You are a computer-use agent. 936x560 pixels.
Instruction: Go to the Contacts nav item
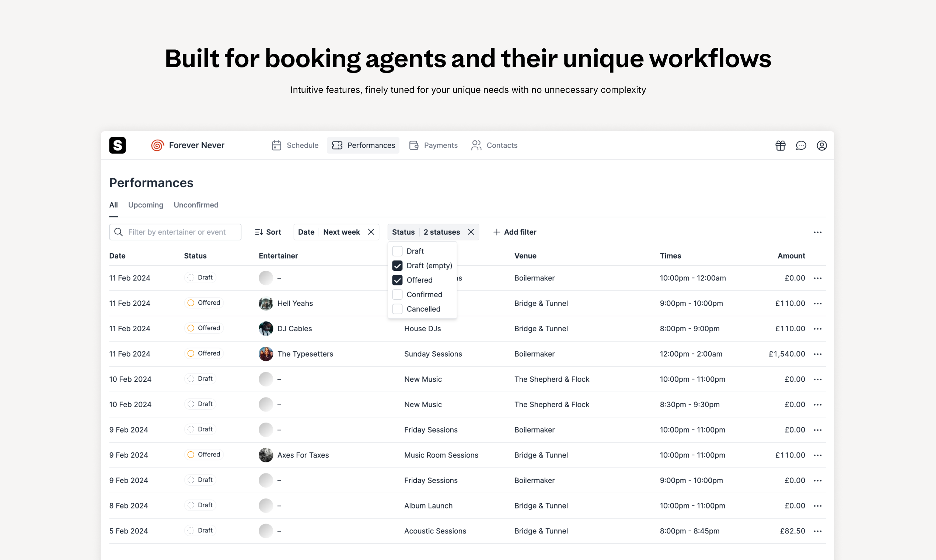click(494, 145)
